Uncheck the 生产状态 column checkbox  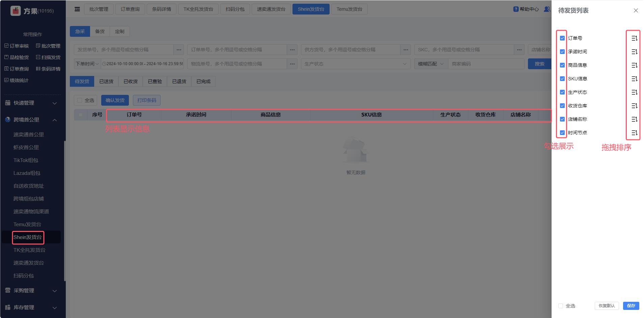[x=562, y=92]
